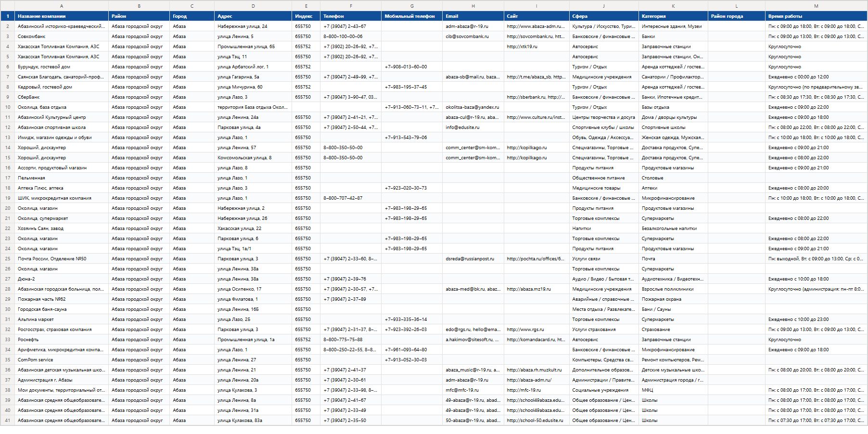This screenshot has width=868, height=434.
Task: Click email "cib@sovcombank.ru"
Action: (x=473, y=37)
